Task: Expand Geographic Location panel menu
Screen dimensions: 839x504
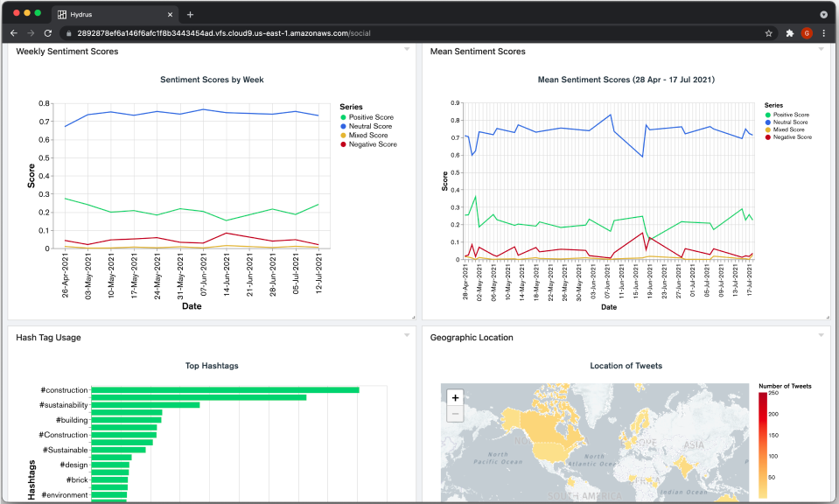Action: tap(822, 335)
